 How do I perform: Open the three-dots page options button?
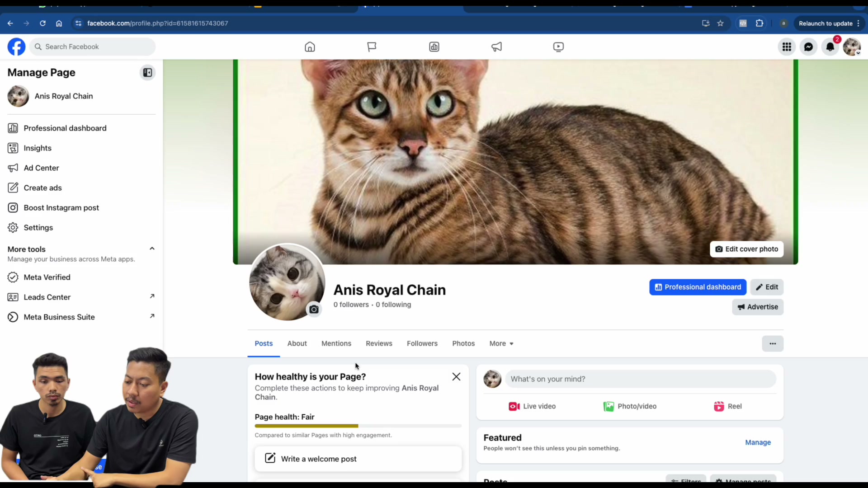click(773, 343)
